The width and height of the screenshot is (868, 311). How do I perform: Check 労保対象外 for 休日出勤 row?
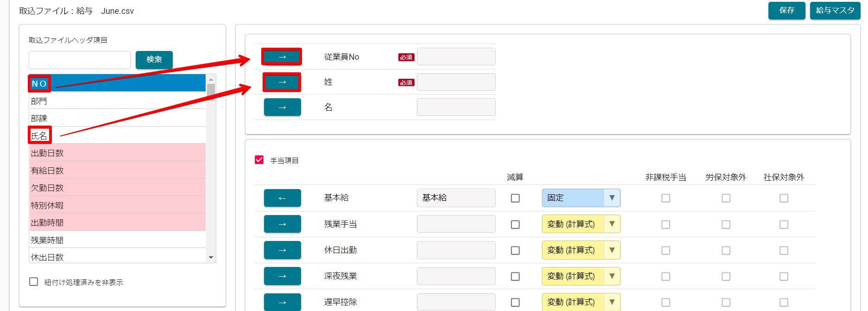[x=726, y=250]
